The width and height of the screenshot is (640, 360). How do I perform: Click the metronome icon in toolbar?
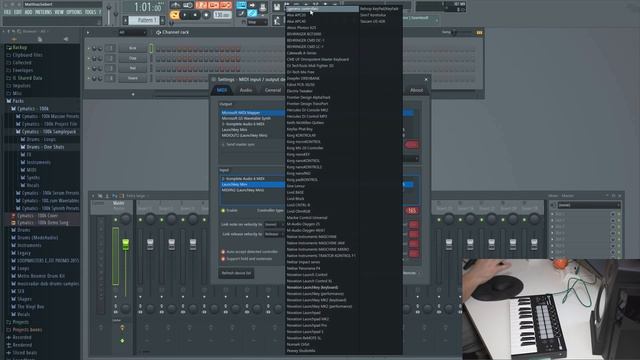176,5
